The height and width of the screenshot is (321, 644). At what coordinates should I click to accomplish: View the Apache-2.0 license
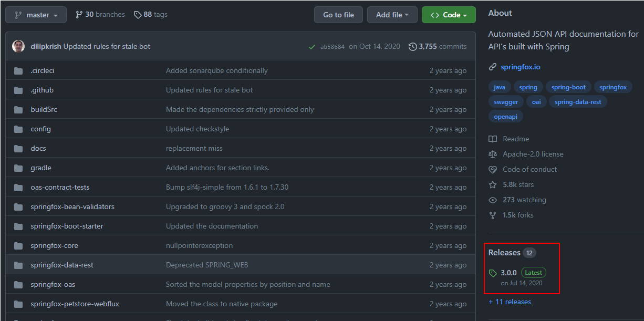[526, 154]
